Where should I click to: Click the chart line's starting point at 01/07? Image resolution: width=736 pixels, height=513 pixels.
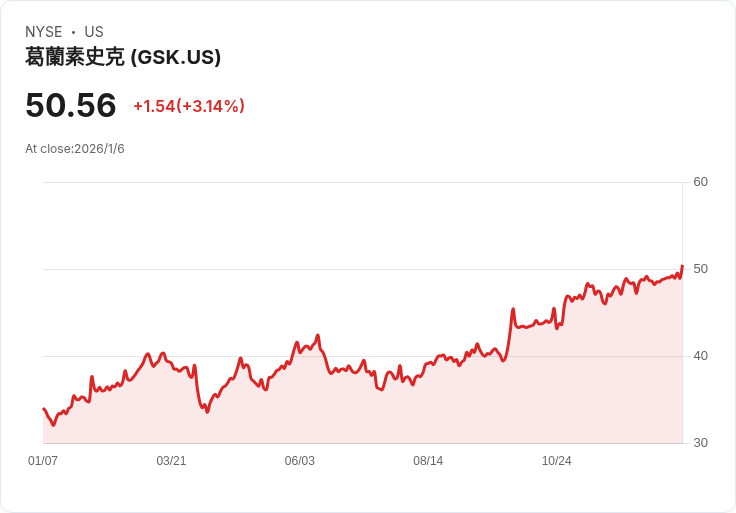(x=43, y=408)
